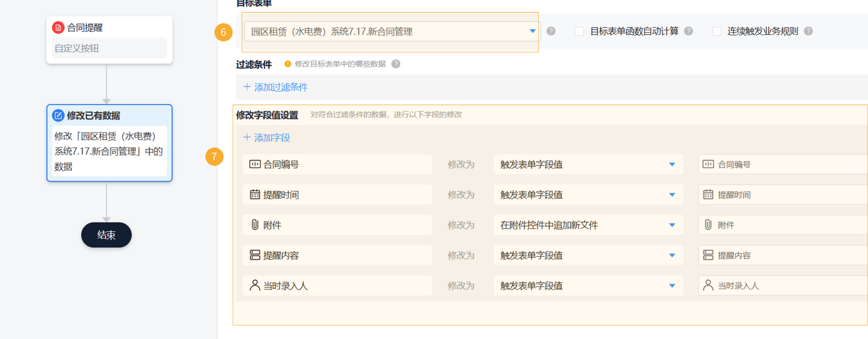Click the blue edit icon on 修改已有数据
This screenshot has width=868, height=339.
(x=58, y=115)
